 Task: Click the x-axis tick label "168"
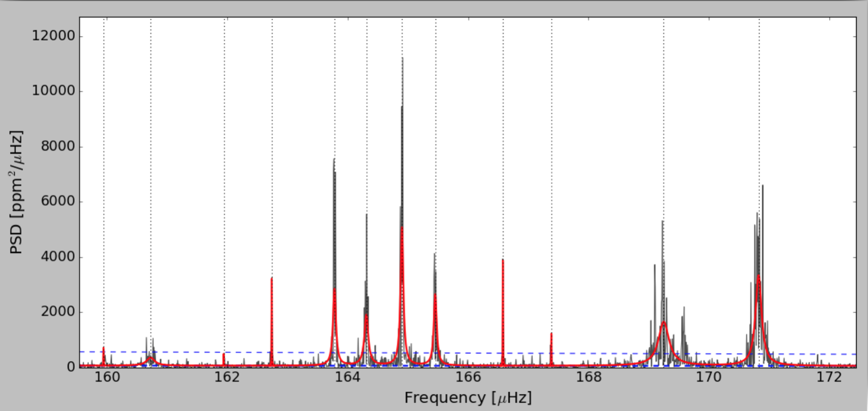click(x=589, y=377)
